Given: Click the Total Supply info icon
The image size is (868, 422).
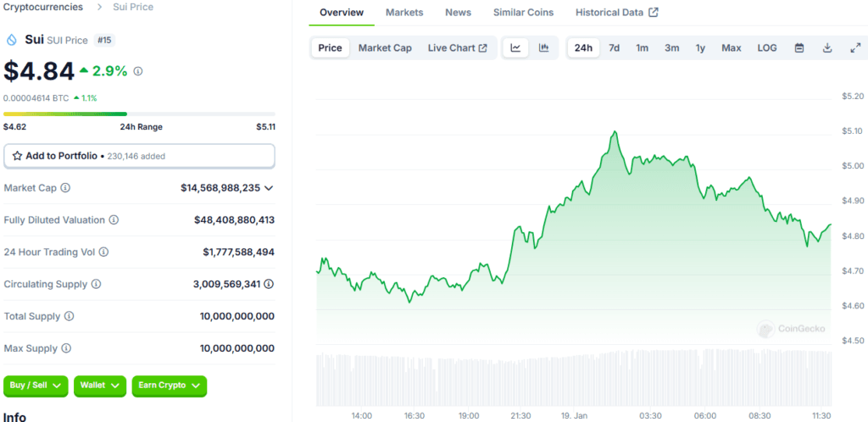Looking at the screenshot, I should pyautogui.click(x=69, y=316).
